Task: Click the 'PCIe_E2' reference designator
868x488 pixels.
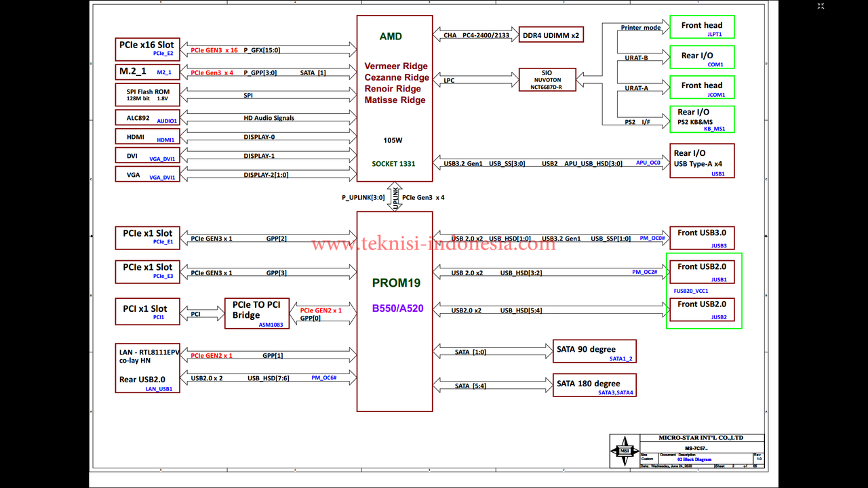Action: [163, 54]
